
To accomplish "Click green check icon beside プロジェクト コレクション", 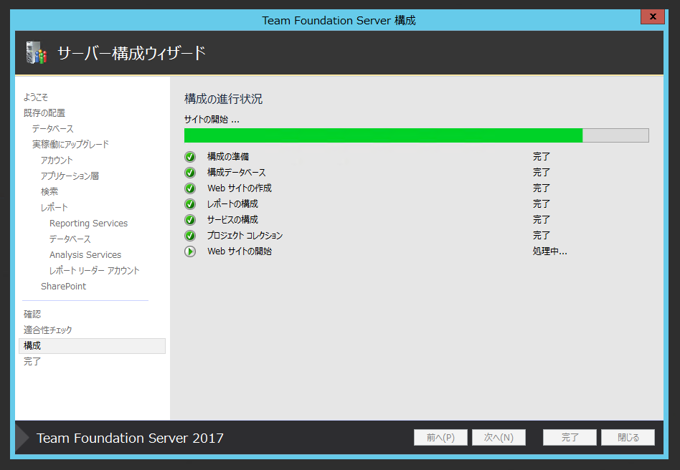I will [190, 235].
